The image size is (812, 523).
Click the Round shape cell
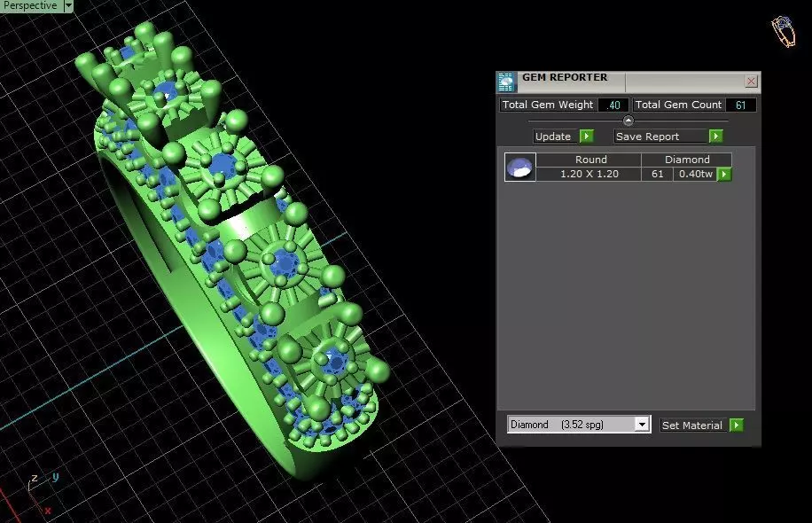pyautogui.click(x=590, y=160)
